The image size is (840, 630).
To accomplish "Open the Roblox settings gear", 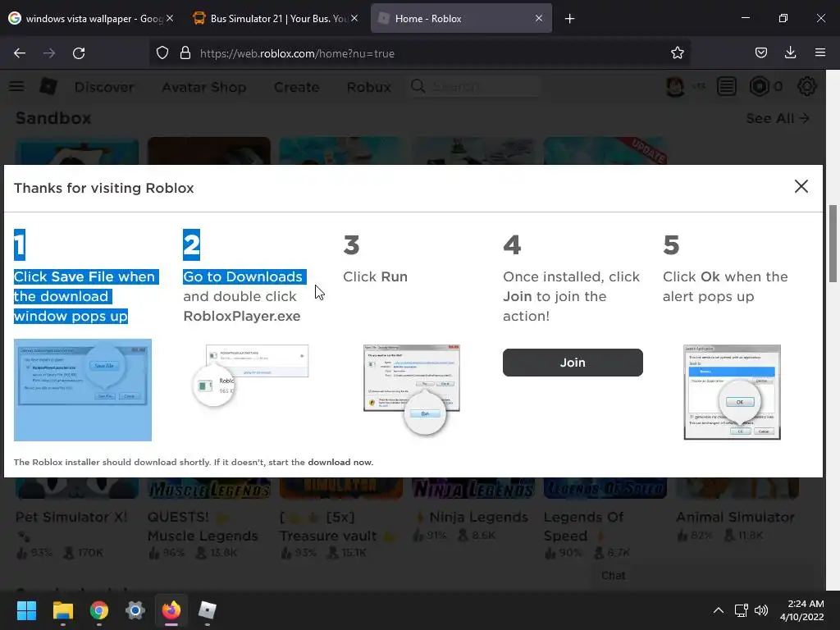I will pos(807,86).
